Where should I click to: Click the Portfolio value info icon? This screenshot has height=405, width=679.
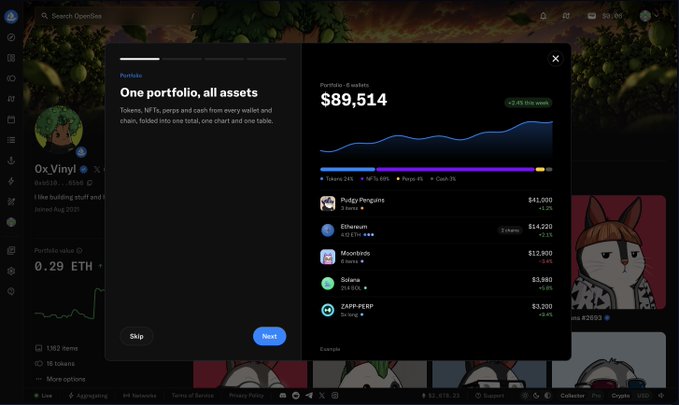79,251
